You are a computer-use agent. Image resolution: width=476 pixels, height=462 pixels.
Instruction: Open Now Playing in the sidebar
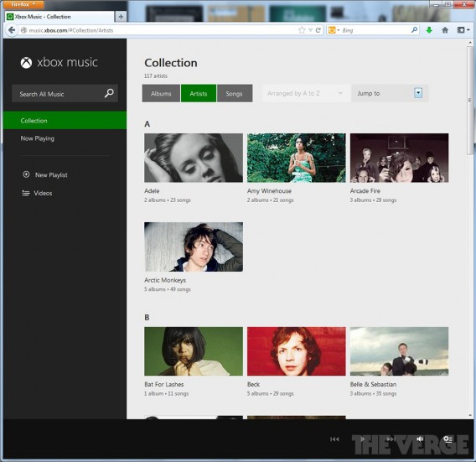pyautogui.click(x=38, y=138)
